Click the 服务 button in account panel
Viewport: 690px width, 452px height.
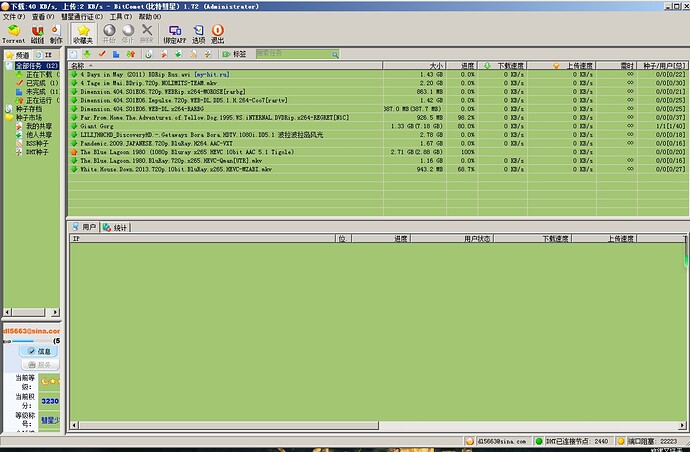pos(39,364)
